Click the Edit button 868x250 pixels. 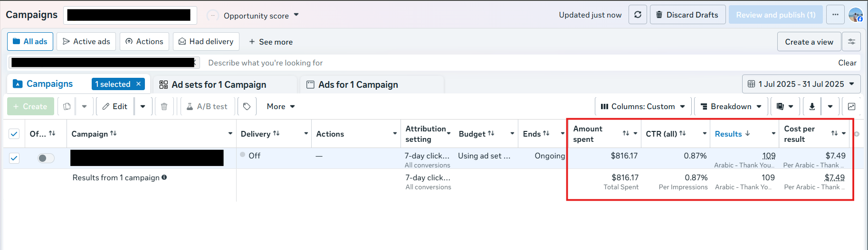click(x=115, y=106)
